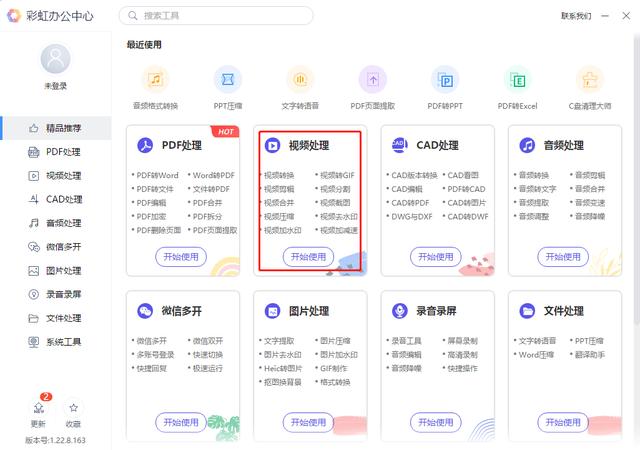Open the 音频格式转换 recent tool icon
This screenshot has height=450, width=640.
tap(155, 80)
